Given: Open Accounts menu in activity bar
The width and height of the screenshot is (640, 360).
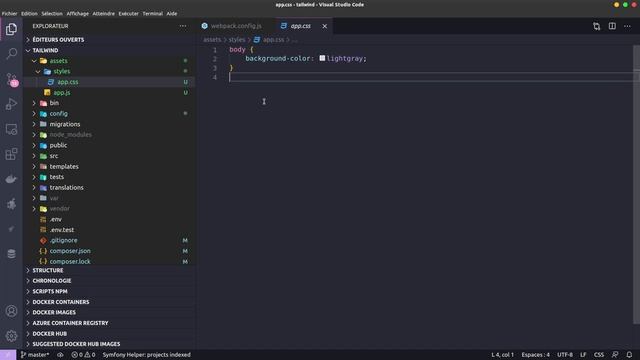Looking at the screenshot, I should [11, 311].
